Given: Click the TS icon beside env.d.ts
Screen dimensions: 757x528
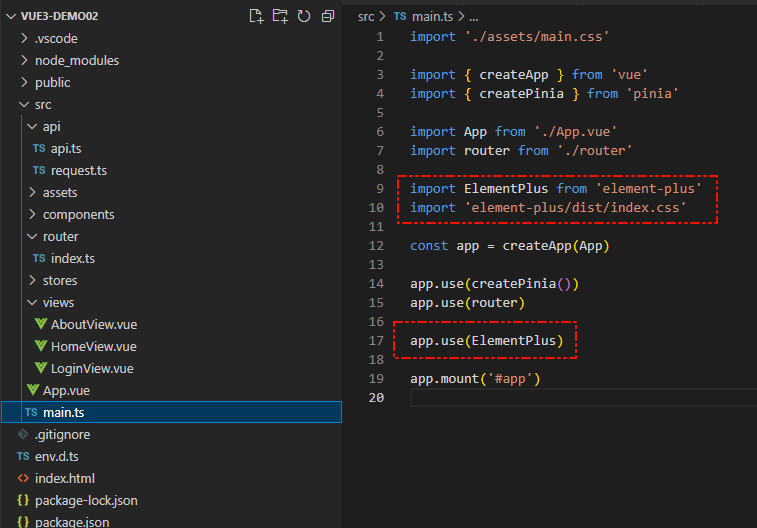Looking at the screenshot, I should pyautogui.click(x=23, y=456).
